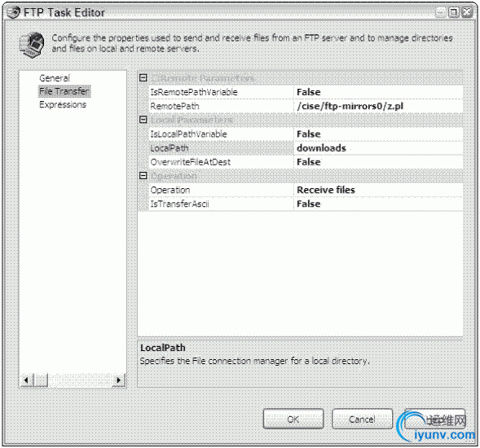480x448 pixels.
Task: Select the IsRemotePathVariable property name
Action: pos(194,92)
